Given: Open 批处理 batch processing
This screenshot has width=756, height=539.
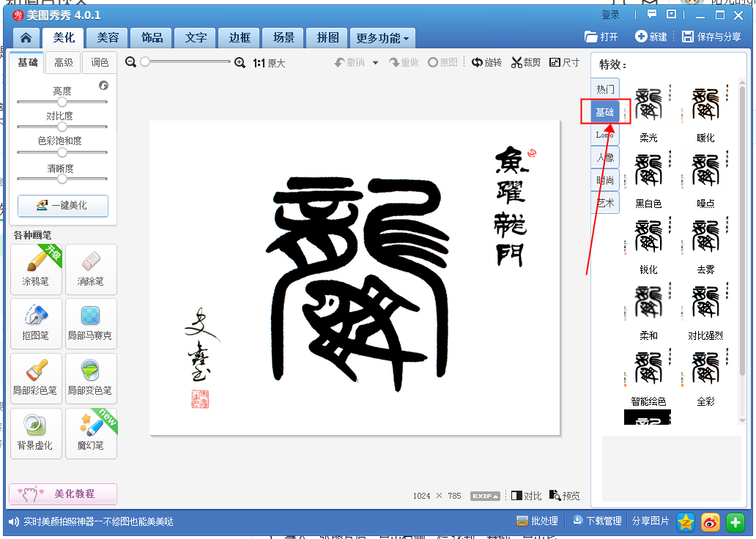Looking at the screenshot, I should pos(537,521).
